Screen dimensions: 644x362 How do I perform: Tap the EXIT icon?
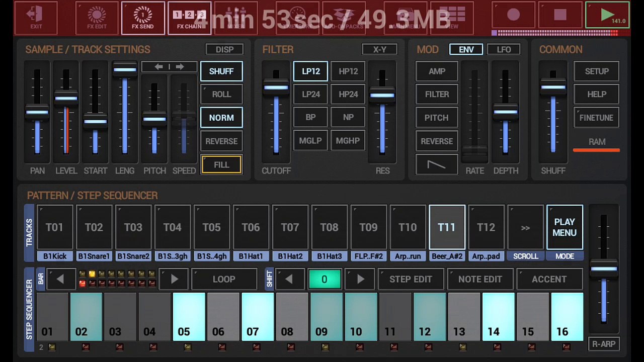point(36,18)
